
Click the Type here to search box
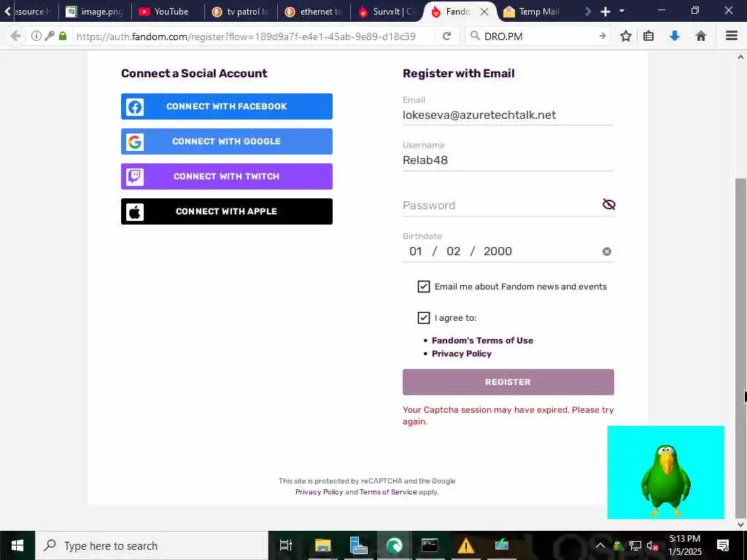point(152,545)
